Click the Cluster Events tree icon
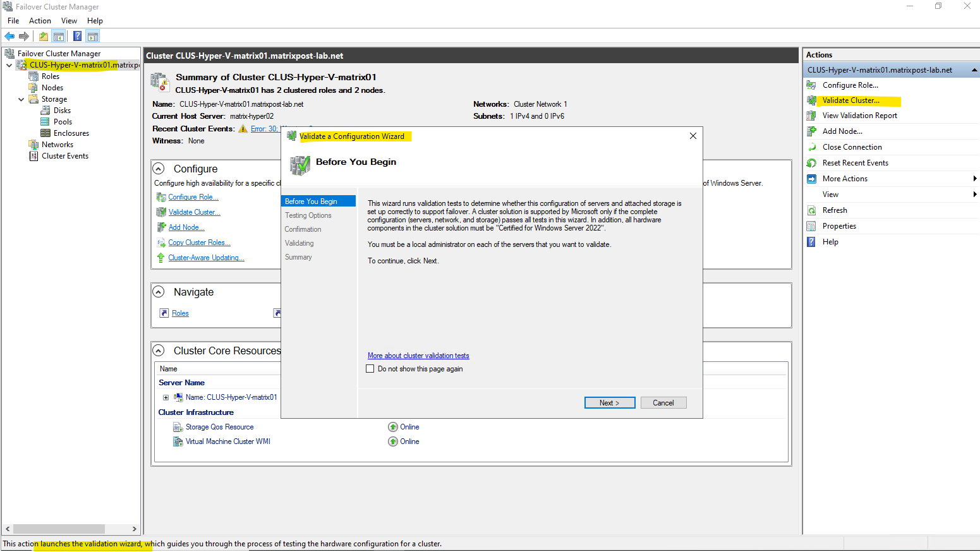The width and height of the screenshot is (980, 552). point(33,156)
